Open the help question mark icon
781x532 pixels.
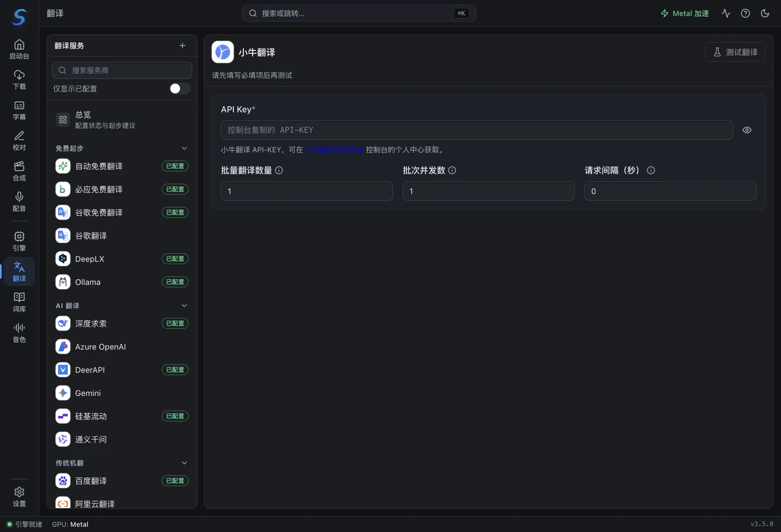(745, 14)
